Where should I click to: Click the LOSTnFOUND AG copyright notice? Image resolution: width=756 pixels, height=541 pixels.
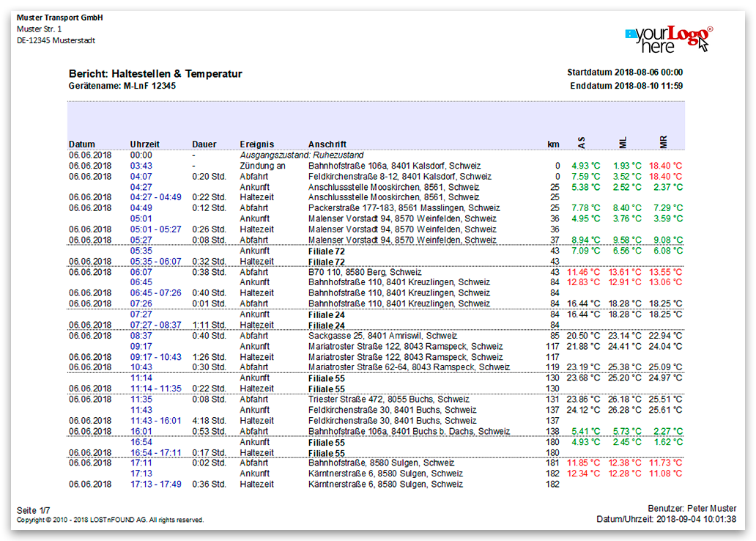click(x=110, y=520)
